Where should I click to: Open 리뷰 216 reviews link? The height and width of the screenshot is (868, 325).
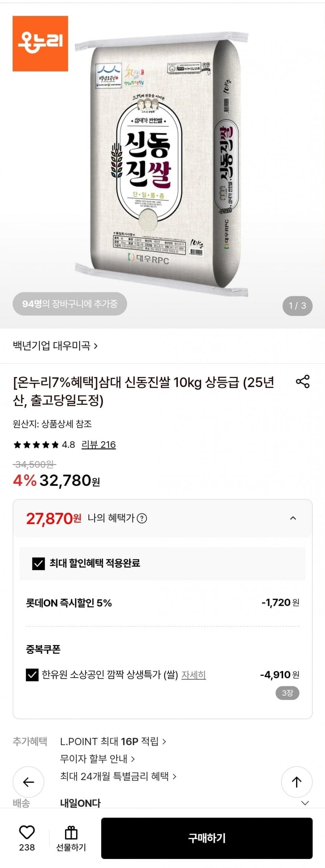tap(99, 445)
